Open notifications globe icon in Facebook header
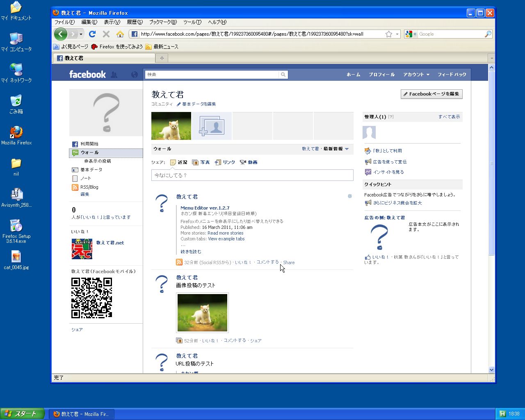The width and height of the screenshot is (525, 420). (x=134, y=75)
